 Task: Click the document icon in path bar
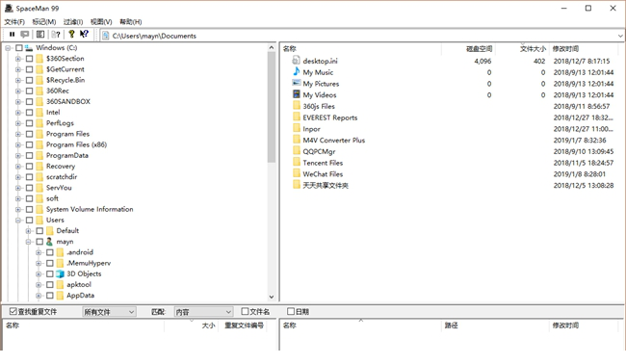click(x=106, y=36)
